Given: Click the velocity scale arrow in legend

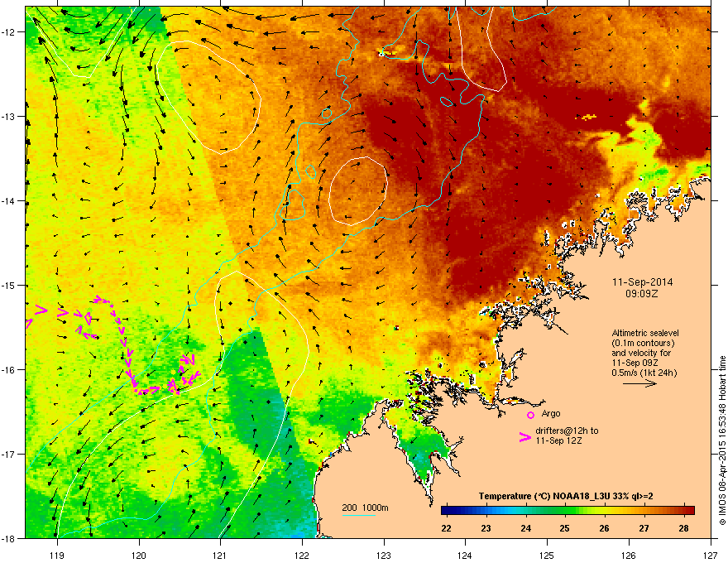Looking at the screenshot, I should (639, 383).
